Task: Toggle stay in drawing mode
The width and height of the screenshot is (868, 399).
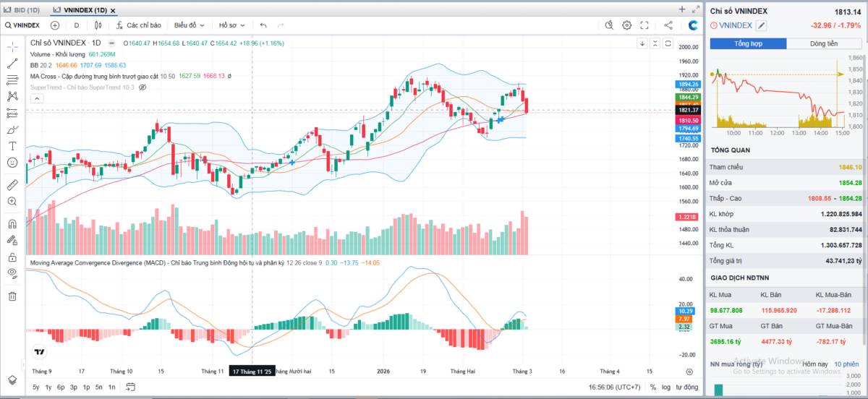Action: (x=12, y=241)
